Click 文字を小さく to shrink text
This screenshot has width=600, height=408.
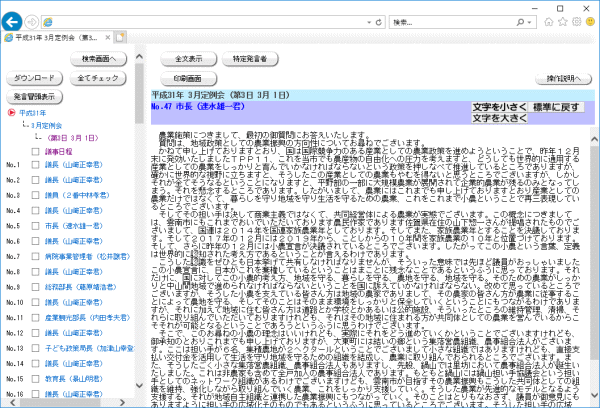pos(499,107)
